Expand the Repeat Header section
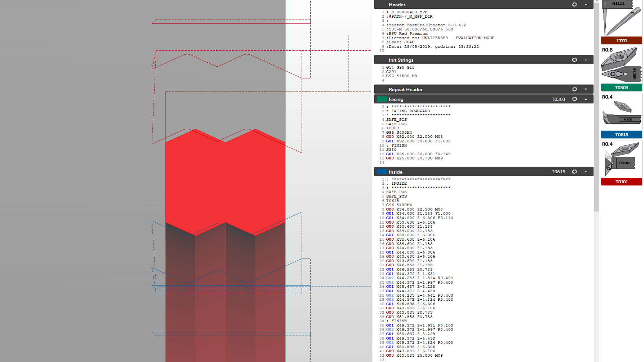This screenshot has height=362, width=644. pos(586,89)
